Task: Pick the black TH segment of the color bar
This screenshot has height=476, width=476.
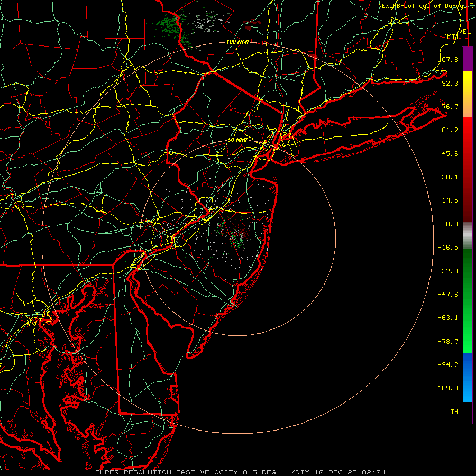Action: (x=467, y=412)
